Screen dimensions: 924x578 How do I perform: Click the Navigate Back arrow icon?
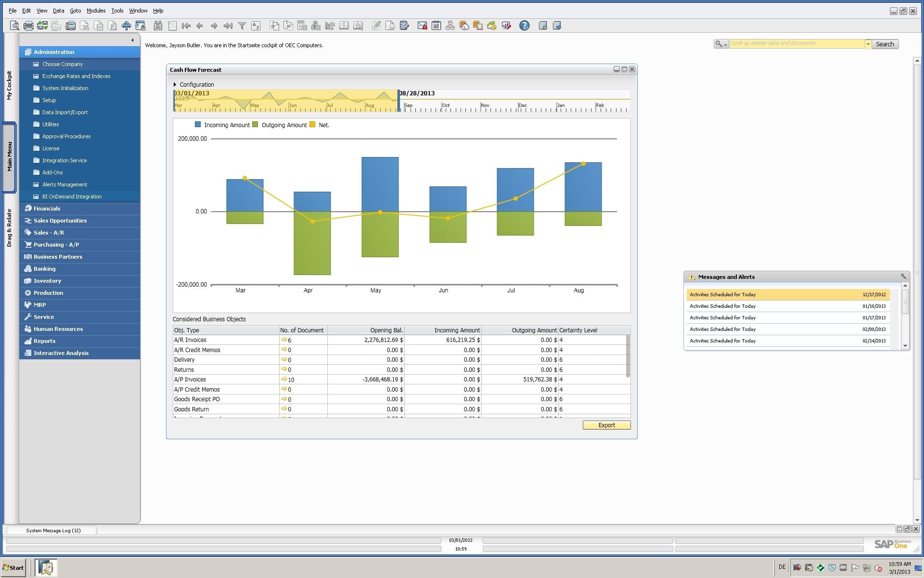pyautogui.click(x=200, y=26)
